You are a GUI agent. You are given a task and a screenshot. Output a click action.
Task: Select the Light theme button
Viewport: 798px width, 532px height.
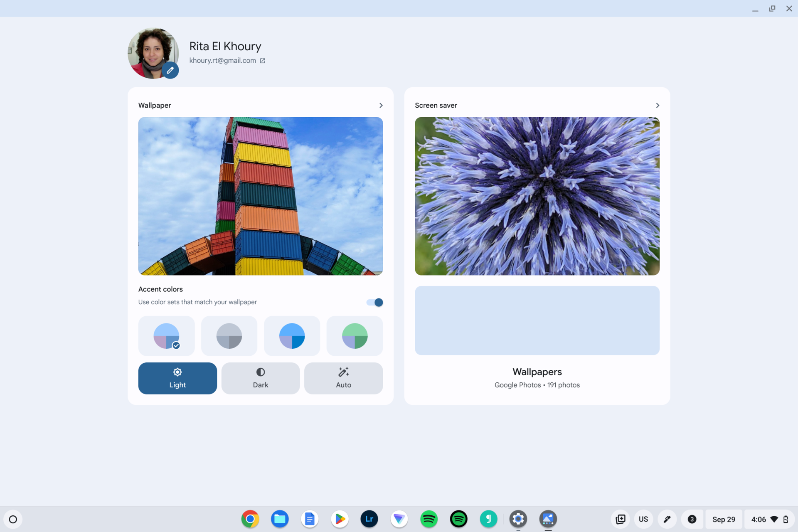[177, 378]
